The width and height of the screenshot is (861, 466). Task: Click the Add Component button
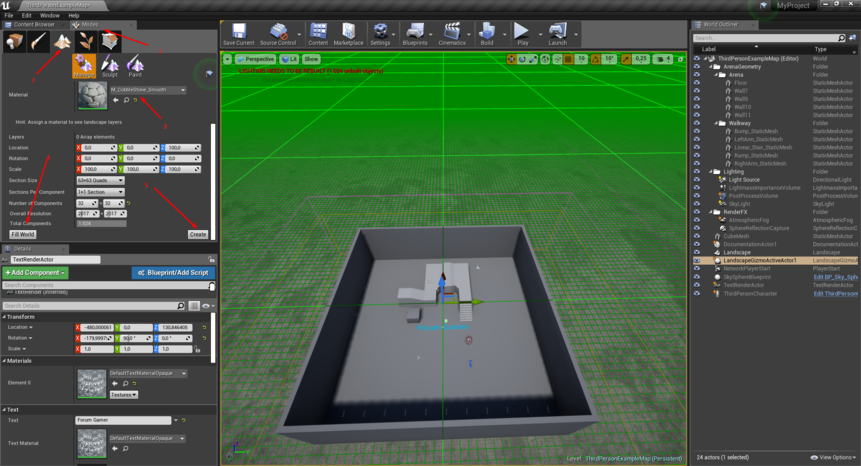[35, 273]
